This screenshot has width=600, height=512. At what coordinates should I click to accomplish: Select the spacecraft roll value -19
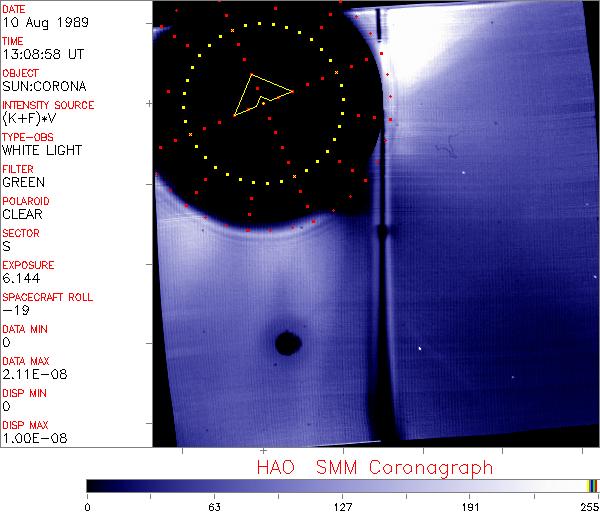pyautogui.click(x=16, y=310)
